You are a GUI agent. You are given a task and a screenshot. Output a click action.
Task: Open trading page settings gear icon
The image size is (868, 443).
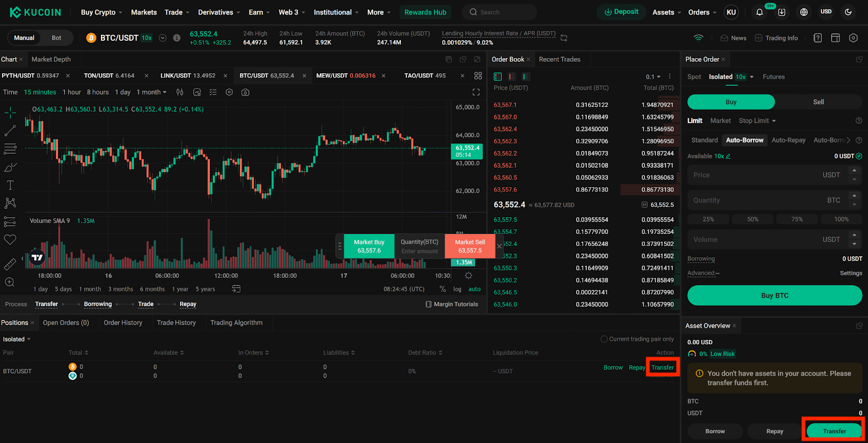pyautogui.click(x=853, y=38)
